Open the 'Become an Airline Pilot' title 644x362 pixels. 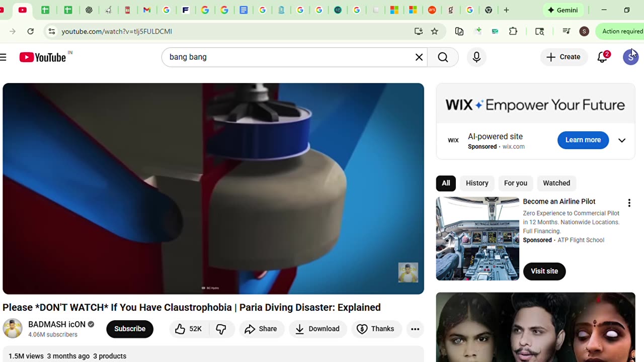coord(559,202)
